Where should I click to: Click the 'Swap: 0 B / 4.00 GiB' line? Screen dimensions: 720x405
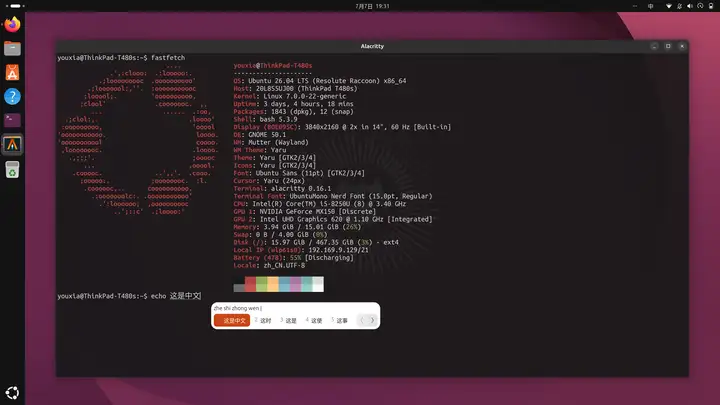click(x=280, y=235)
